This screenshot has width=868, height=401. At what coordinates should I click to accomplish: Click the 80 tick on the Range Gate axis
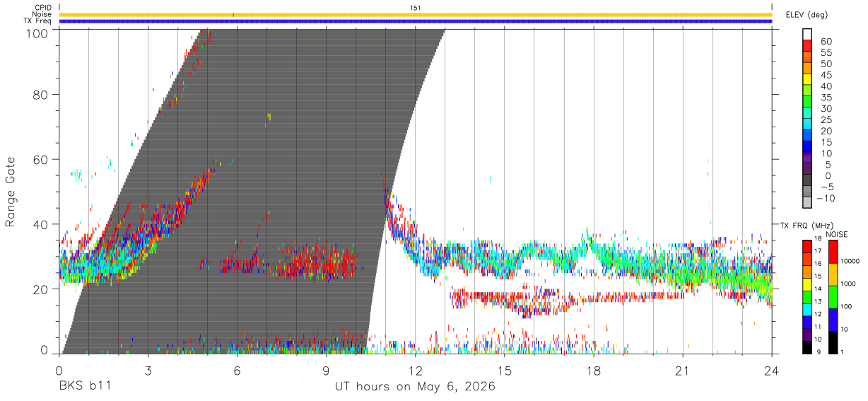[x=41, y=94]
